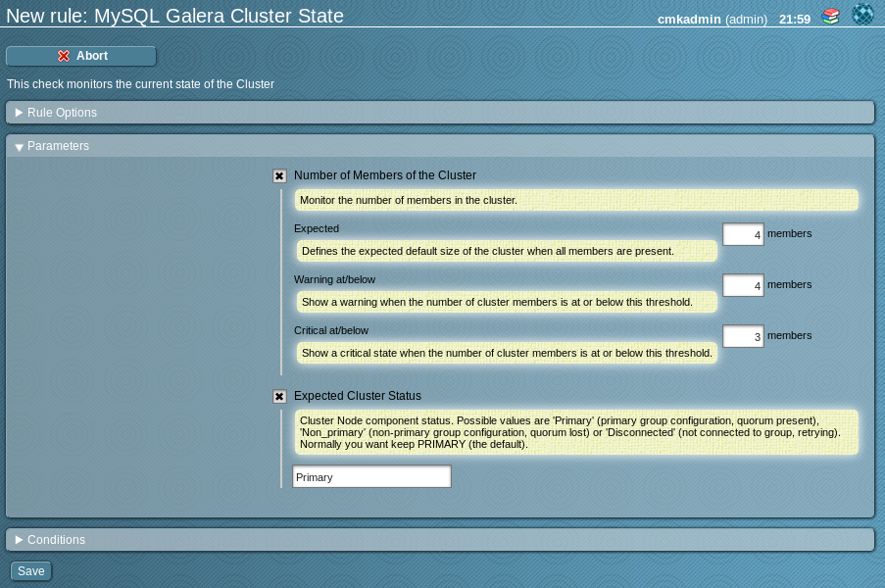The image size is (885, 588).
Task: Click the globe logo icon top right
Action: point(862,15)
